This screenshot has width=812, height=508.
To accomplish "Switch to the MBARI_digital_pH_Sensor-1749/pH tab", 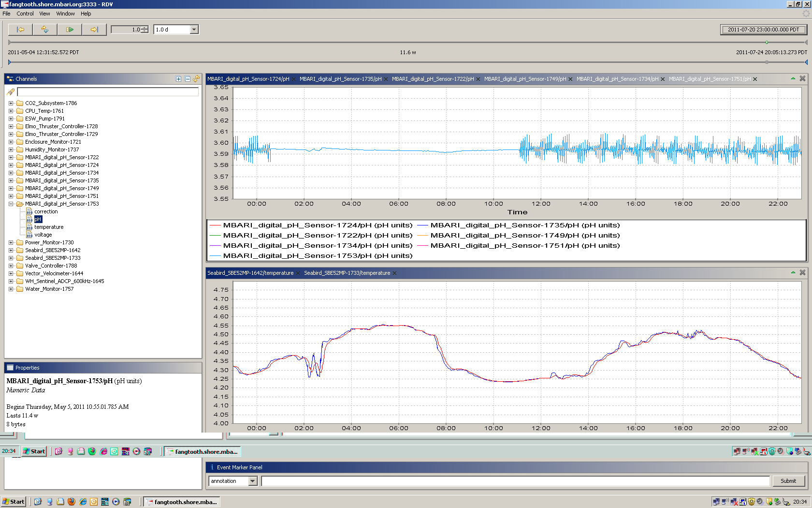I will 525,79.
